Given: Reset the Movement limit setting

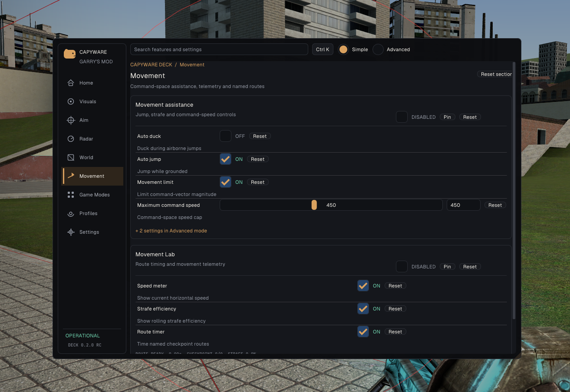Looking at the screenshot, I should tap(257, 182).
